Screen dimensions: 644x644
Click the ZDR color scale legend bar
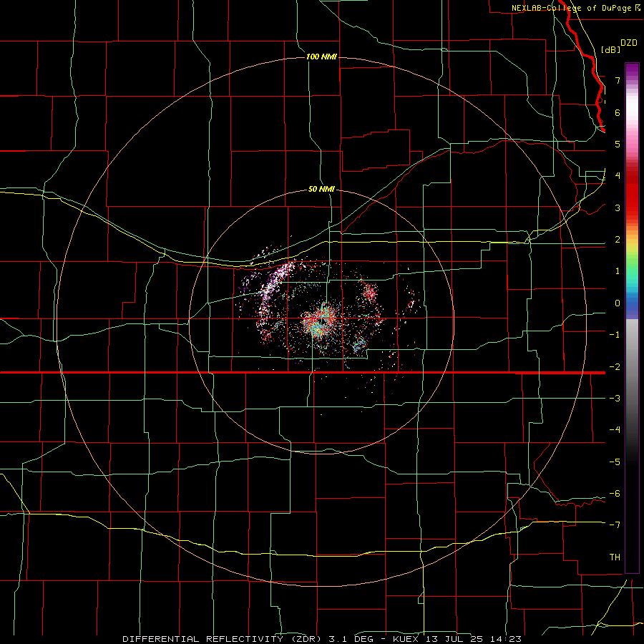tap(632, 318)
